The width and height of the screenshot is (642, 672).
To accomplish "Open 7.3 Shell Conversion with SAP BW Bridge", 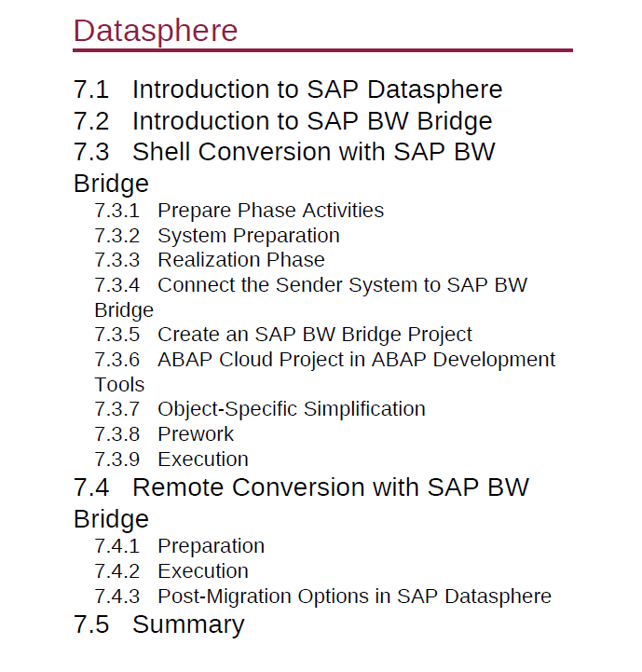I will pyautogui.click(x=284, y=168).
